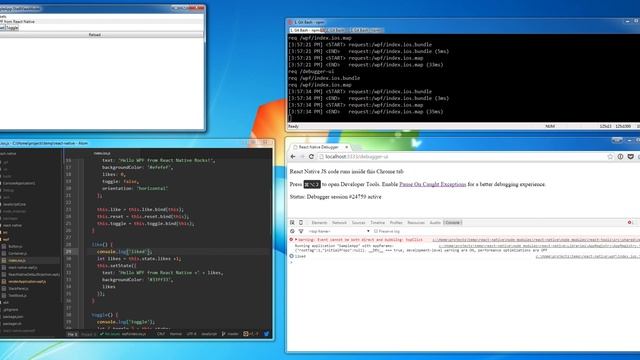Viewport: 640px width, 360px height.
Task: Open Container.js in Atom tree view
Action: [17, 253]
